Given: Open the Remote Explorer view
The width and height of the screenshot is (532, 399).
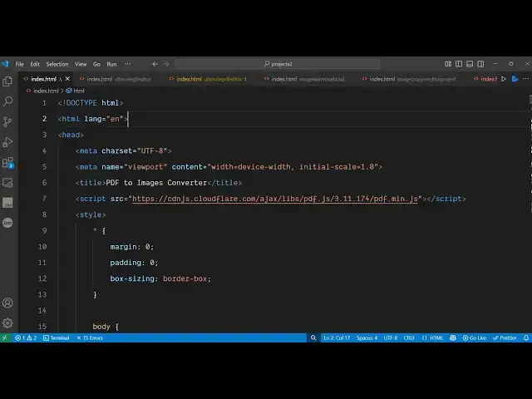Looking at the screenshot, I should click(x=7, y=183).
